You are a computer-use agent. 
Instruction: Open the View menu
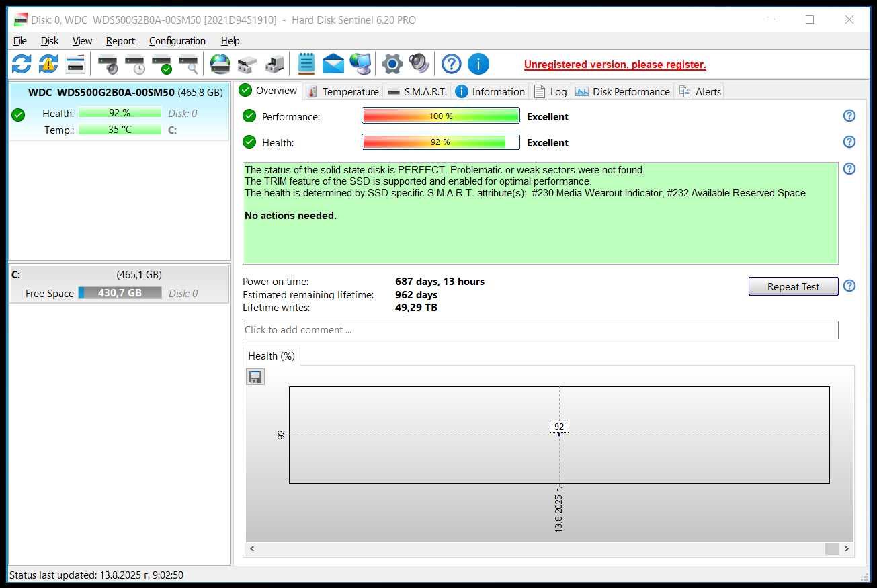click(82, 41)
